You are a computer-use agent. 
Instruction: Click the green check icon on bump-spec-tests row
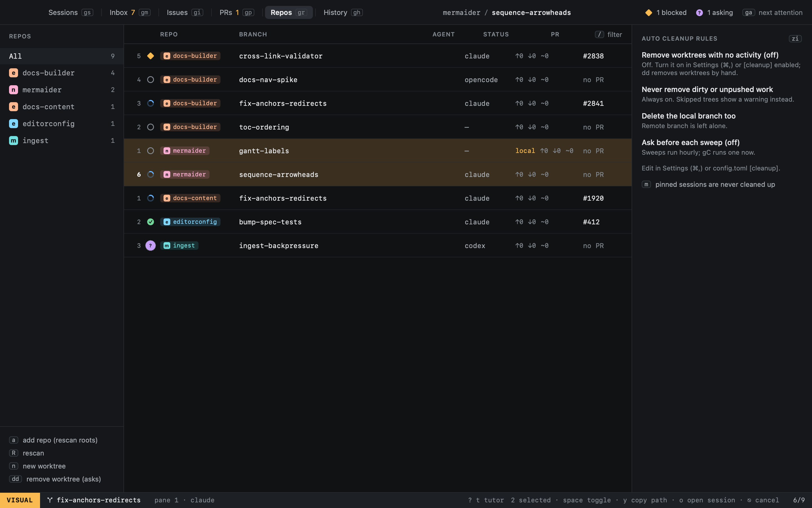tap(150, 222)
